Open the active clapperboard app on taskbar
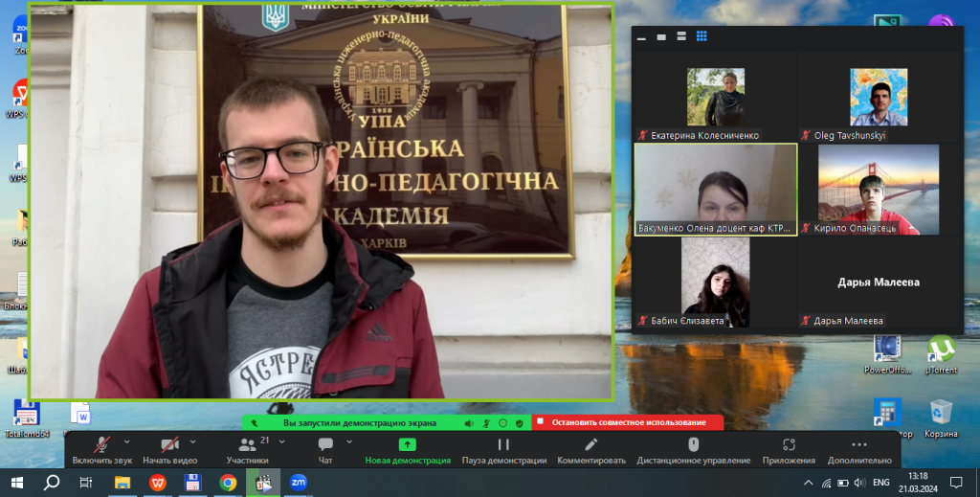The width and height of the screenshot is (980, 497). coord(263,483)
